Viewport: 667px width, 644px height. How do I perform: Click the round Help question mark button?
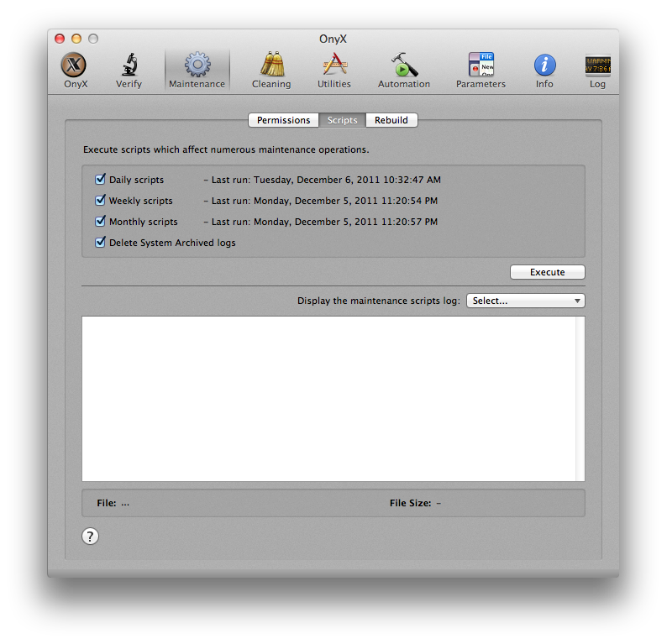click(x=91, y=537)
